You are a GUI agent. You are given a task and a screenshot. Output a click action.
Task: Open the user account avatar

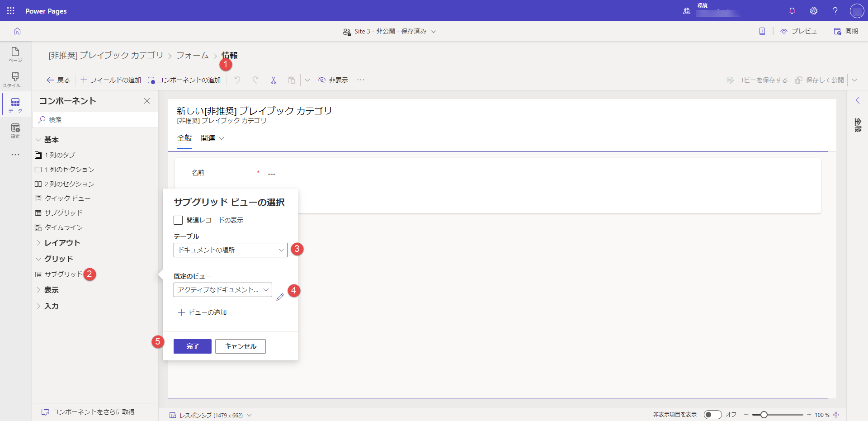857,11
